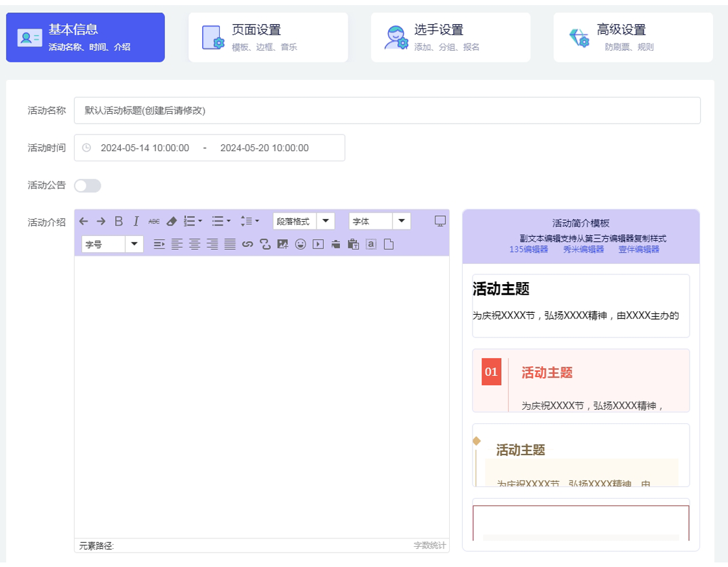Select all with the dashed 'a' icon
728x567 pixels.
click(x=371, y=244)
